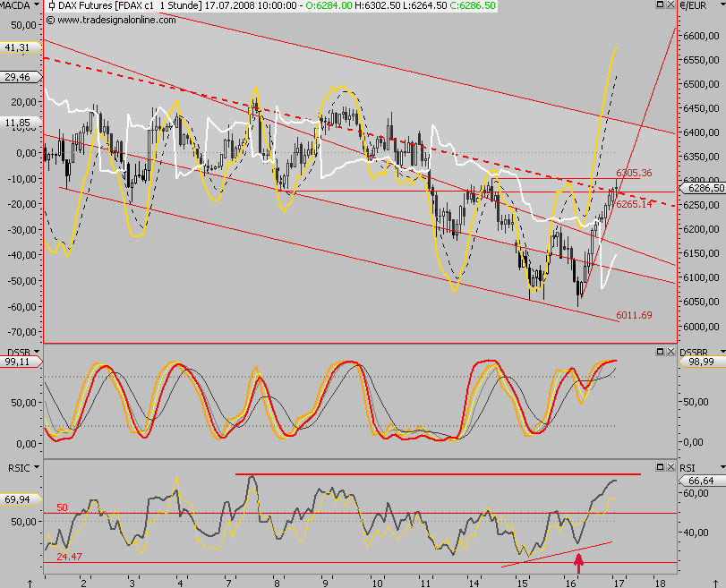Open the MACDA axis dropdown arrow

37,5
